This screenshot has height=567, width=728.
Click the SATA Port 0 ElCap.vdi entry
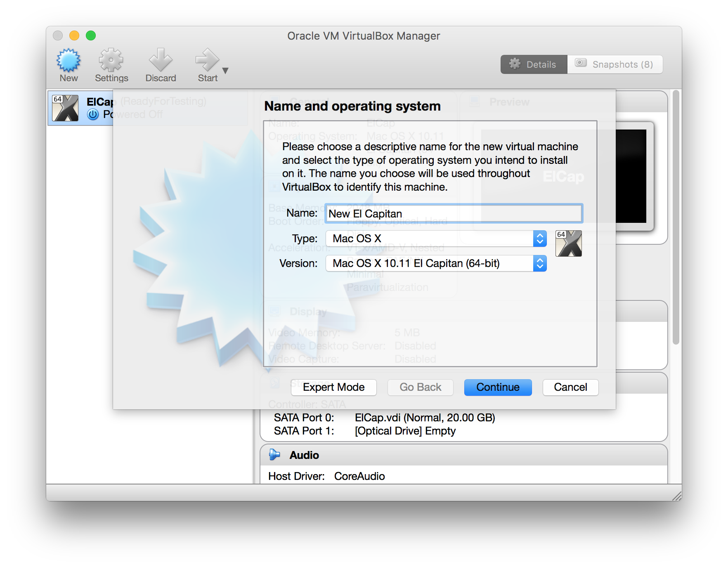click(x=425, y=418)
